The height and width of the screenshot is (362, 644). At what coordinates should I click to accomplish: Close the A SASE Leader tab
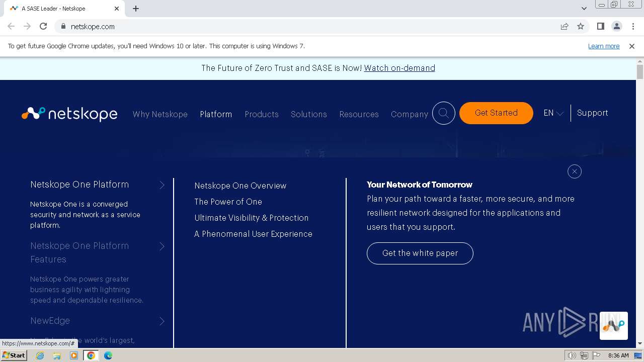tap(117, 9)
